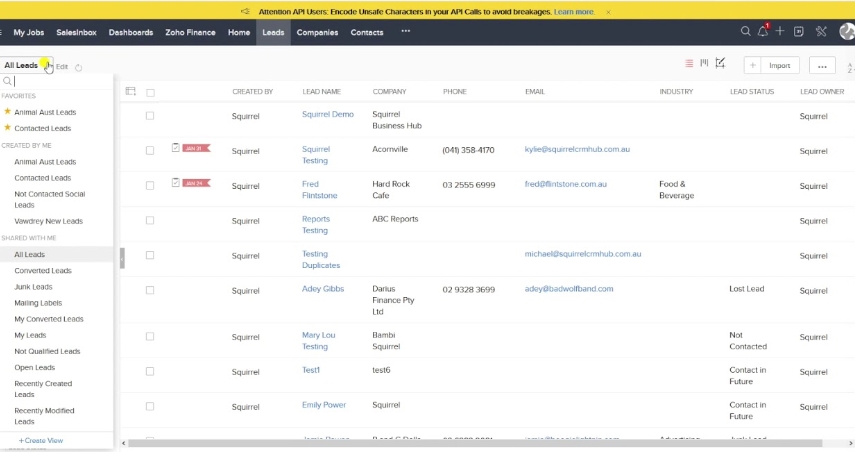The image size is (855, 452).
Task: Email kylie@squirrelcrmhub.com.au
Action: (577, 149)
